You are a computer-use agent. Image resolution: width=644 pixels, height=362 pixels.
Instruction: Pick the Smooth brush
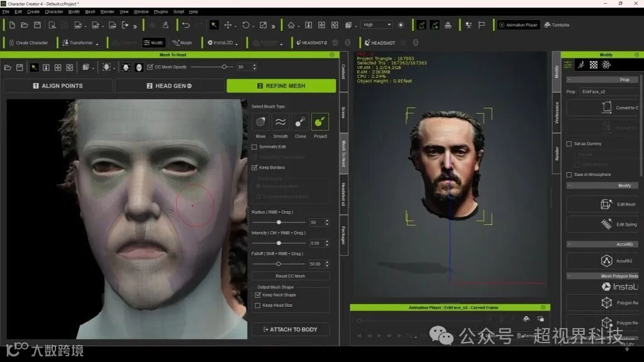pyautogui.click(x=280, y=122)
